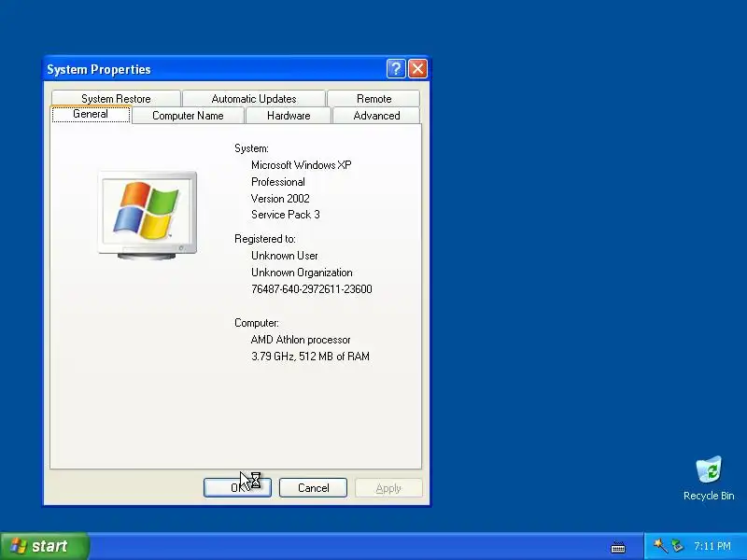
Task: Close the System Properties dialog
Action: [x=417, y=69]
